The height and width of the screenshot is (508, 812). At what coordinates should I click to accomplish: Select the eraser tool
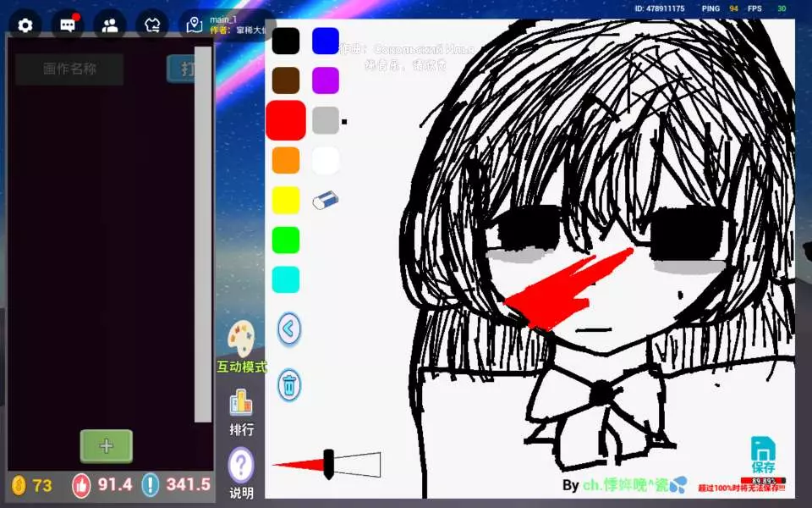(326, 200)
